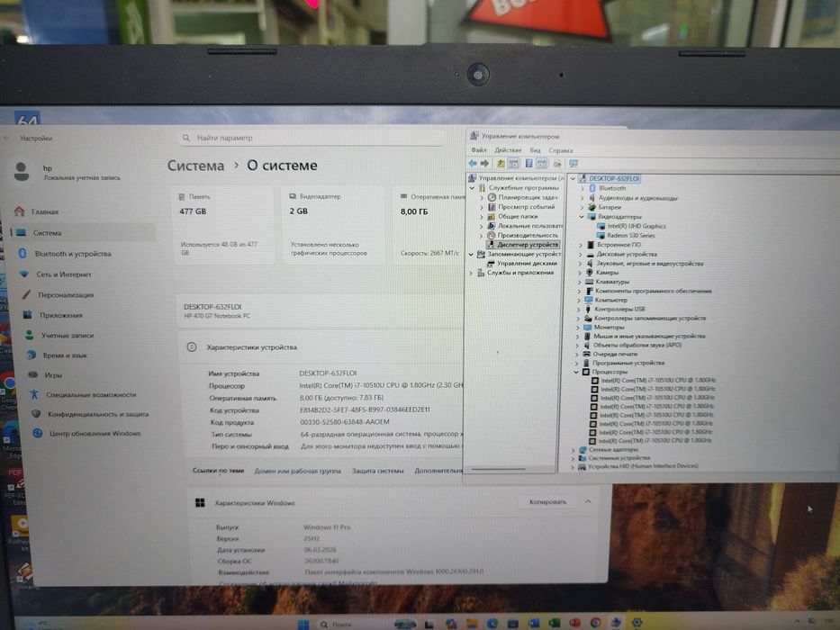Screen dimensions: 840x630
Task: Collapse Характеристики Windows section chevron
Action: coord(588,502)
